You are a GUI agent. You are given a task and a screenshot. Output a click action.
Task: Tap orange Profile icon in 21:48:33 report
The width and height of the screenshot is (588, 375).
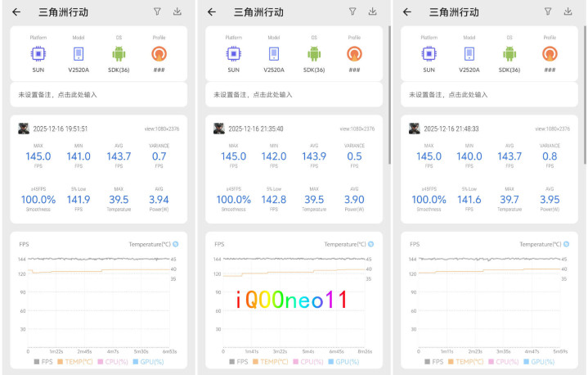click(550, 54)
